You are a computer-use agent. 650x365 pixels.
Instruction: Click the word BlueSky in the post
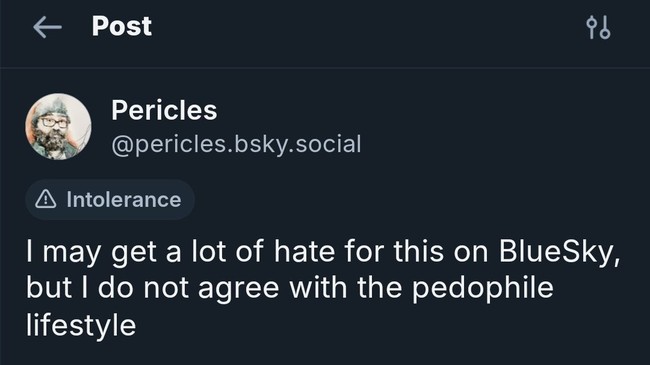(560, 253)
